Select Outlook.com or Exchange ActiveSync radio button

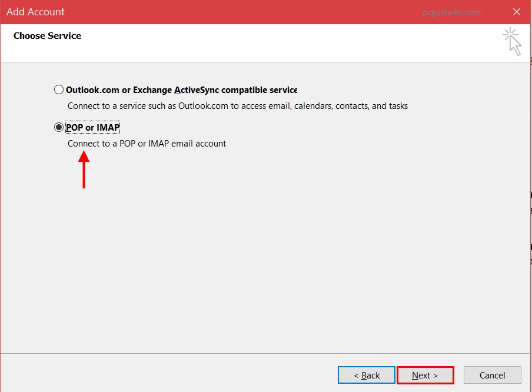click(58, 90)
